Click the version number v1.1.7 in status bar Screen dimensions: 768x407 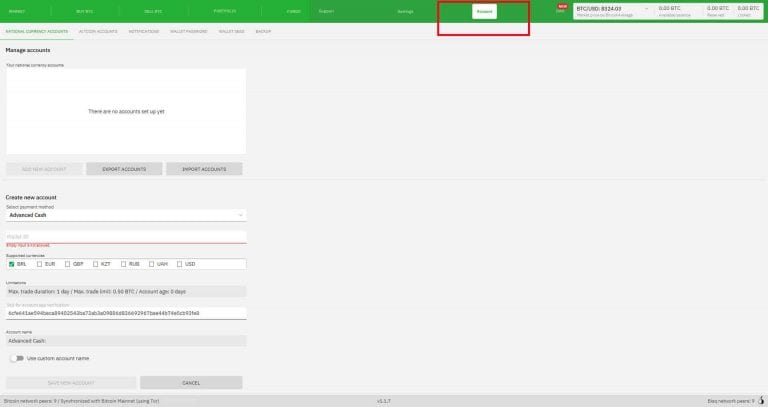[x=384, y=401]
